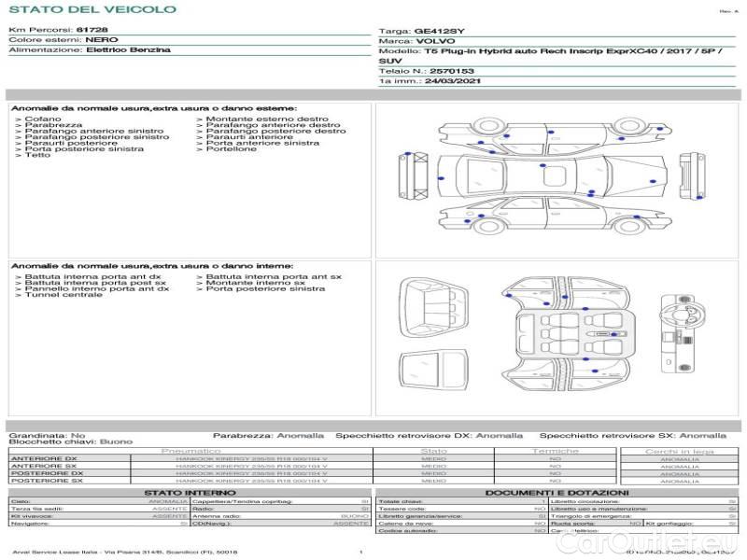Click the DOCUMENTI E DOTAZIONI header

pyautogui.click(x=556, y=493)
